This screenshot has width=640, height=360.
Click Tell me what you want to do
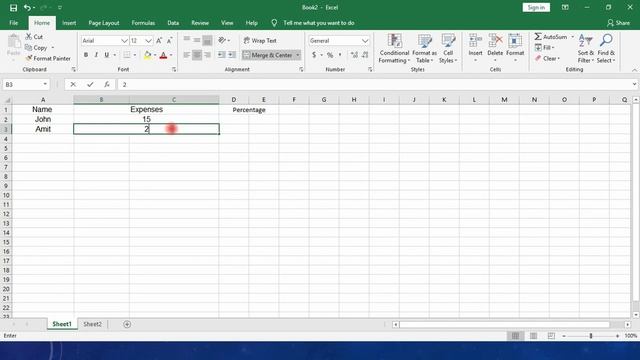(x=319, y=23)
